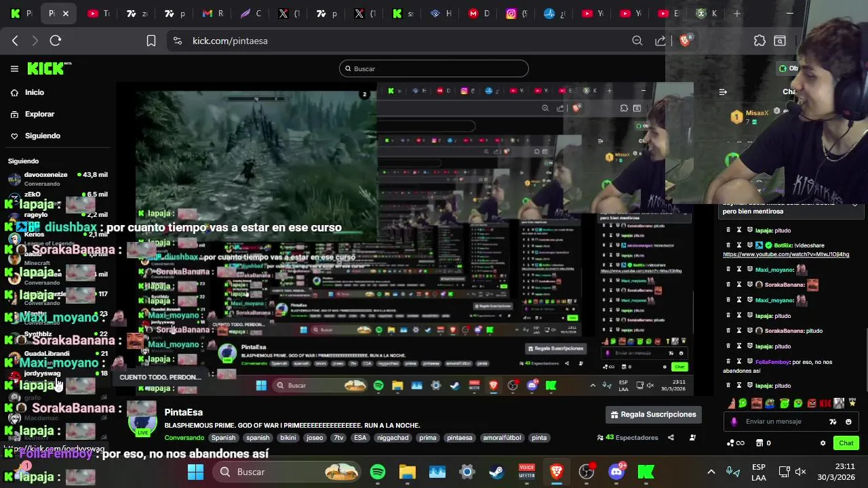Click the bikini tag

(x=288, y=438)
